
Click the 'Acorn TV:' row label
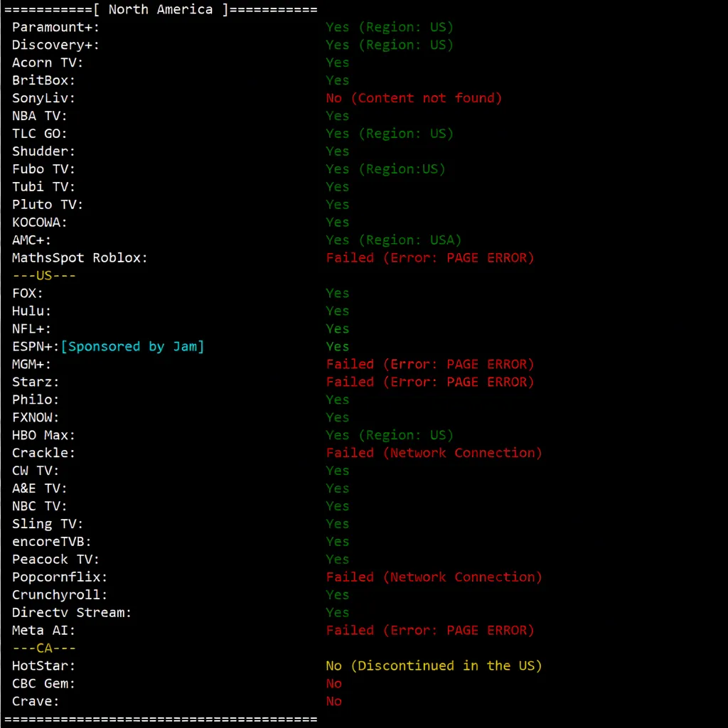(48, 63)
